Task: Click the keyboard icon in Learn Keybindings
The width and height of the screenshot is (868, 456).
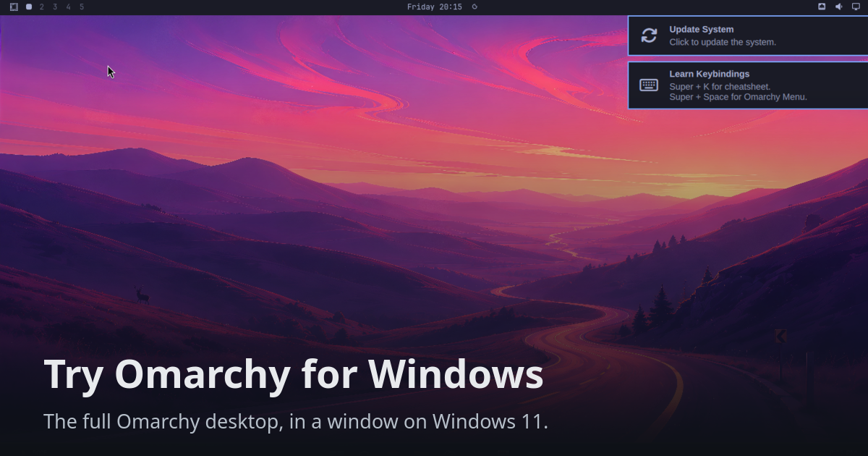Action: (x=649, y=85)
